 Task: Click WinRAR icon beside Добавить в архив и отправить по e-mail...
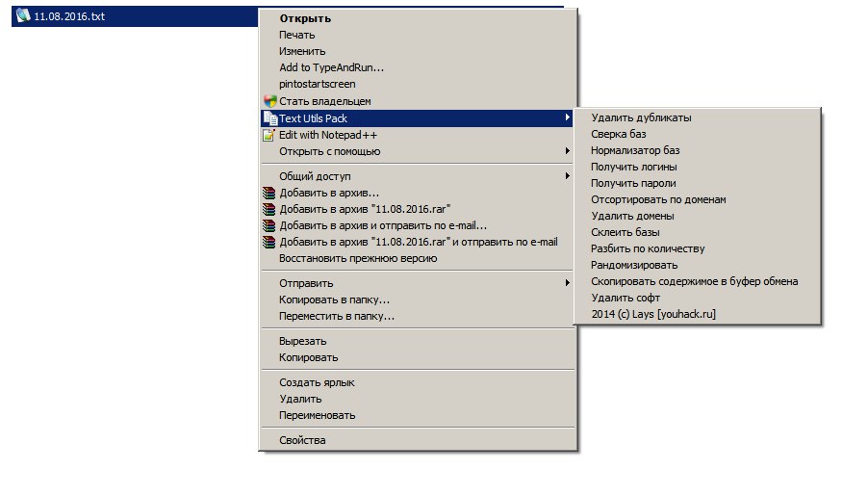(269, 225)
